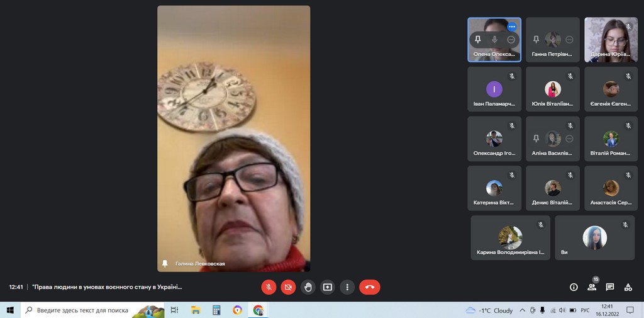Remove Ганна Петрівна from the call
The image size is (644, 318).
click(x=569, y=40)
